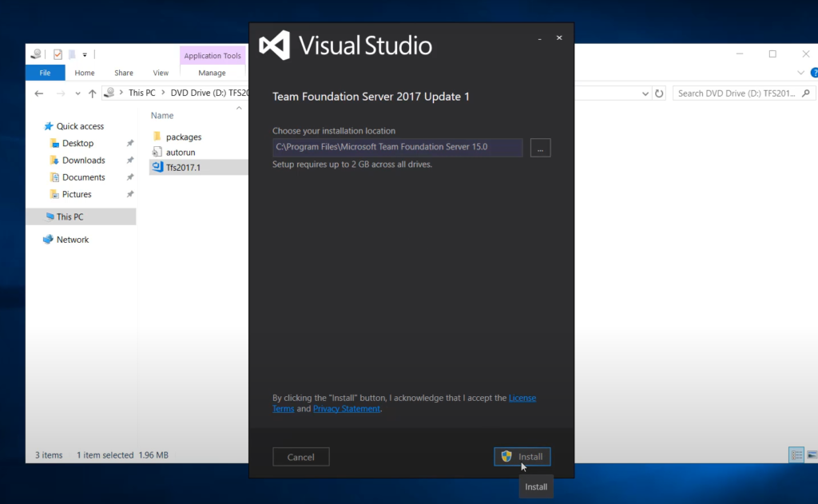Click the magnifier search icon
Image resolution: width=818 pixels, height=504 pixels.
(x=806, y=93)
